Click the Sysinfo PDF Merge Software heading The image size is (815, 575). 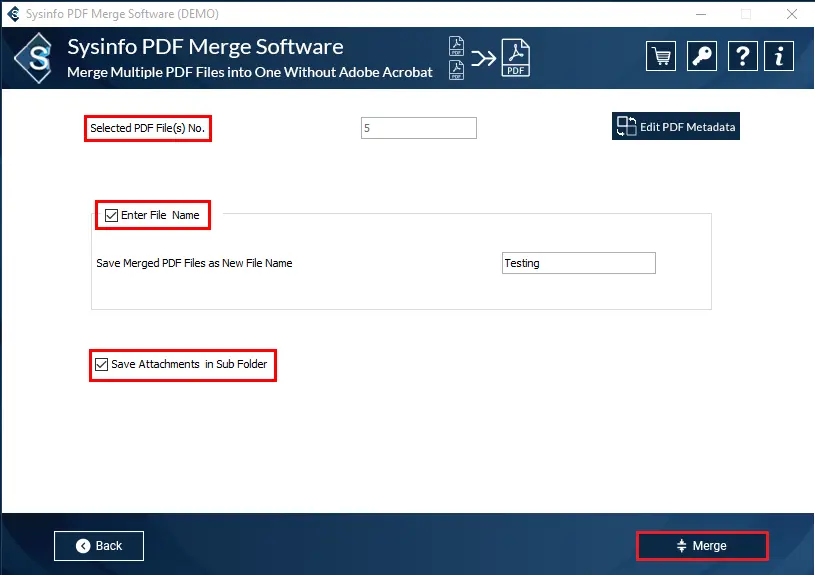coord(205,47)
